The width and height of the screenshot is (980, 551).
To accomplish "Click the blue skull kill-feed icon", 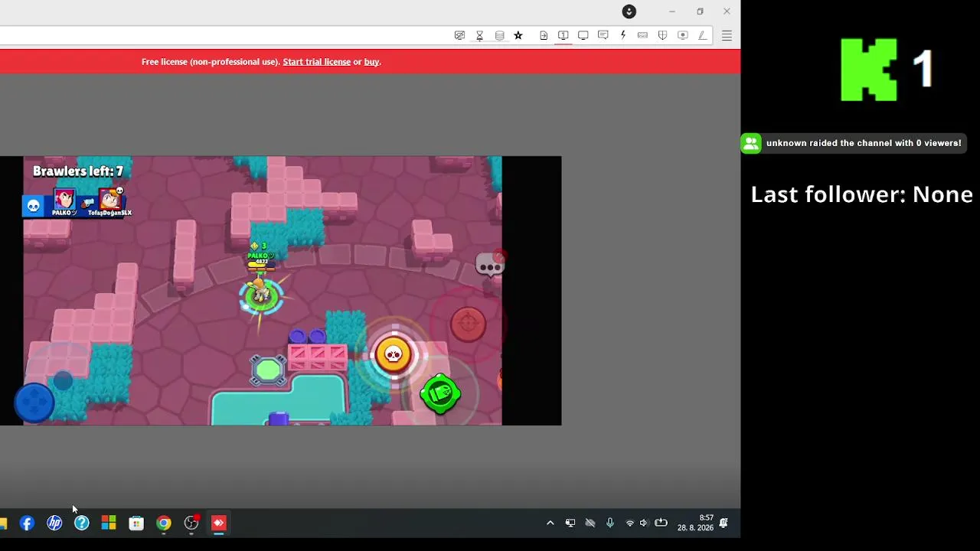I will pos(33,205).
